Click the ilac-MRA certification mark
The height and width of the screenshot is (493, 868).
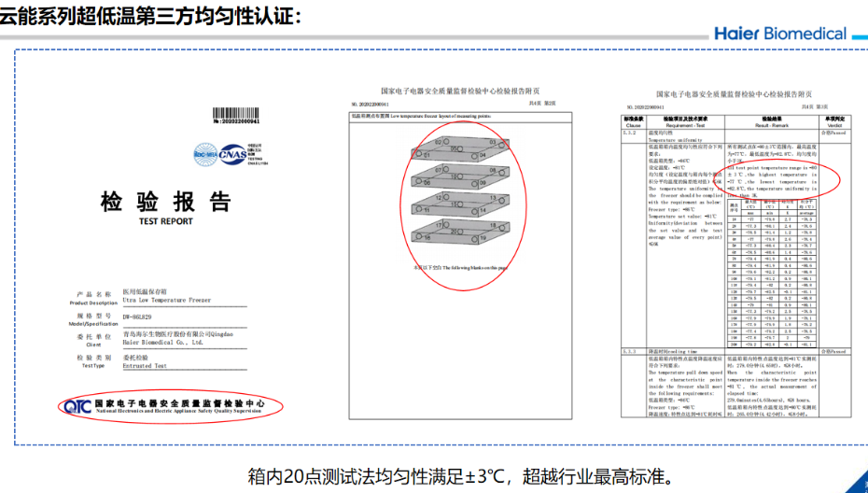click(x=204, y=154)
